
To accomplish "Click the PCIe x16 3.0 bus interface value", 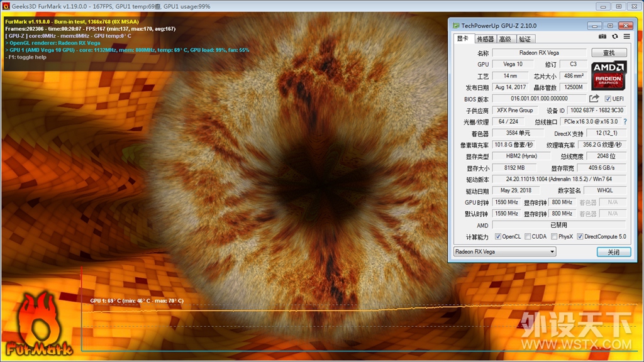I will tap(591, 121).
